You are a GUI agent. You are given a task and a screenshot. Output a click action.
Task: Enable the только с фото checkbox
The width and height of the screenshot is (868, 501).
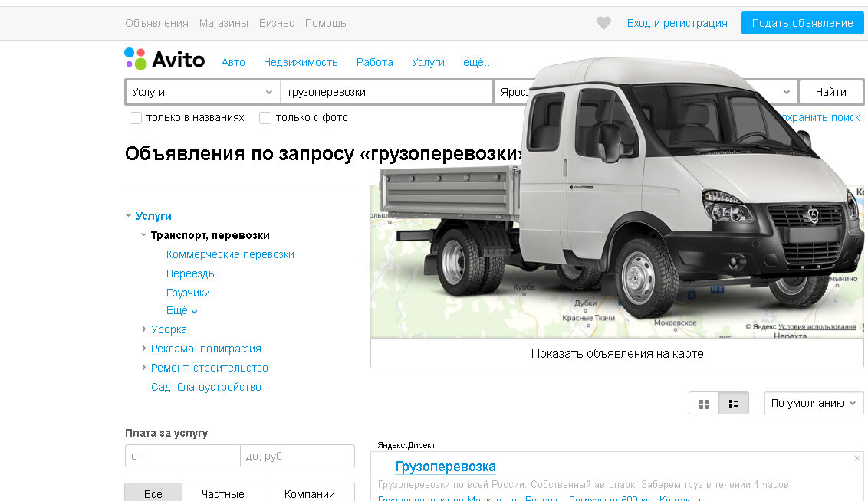(x=265, y=118)
